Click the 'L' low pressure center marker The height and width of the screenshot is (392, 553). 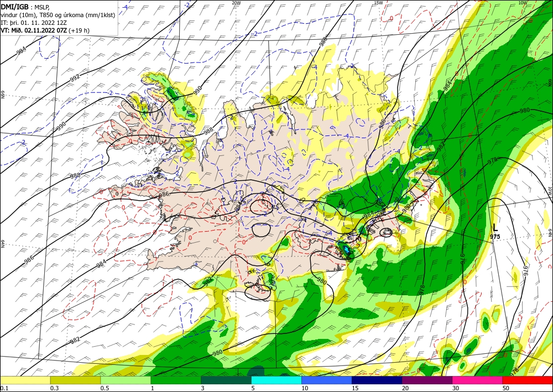[x=495, y=228]
